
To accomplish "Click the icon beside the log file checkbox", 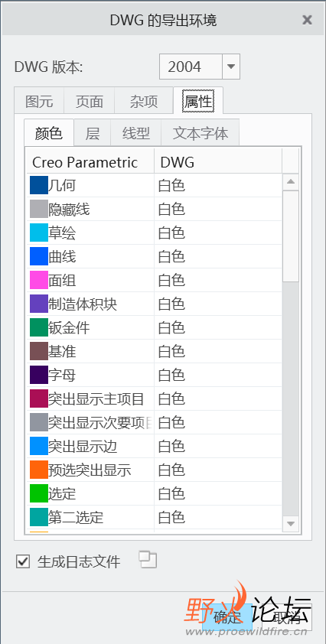I will 148,560.
